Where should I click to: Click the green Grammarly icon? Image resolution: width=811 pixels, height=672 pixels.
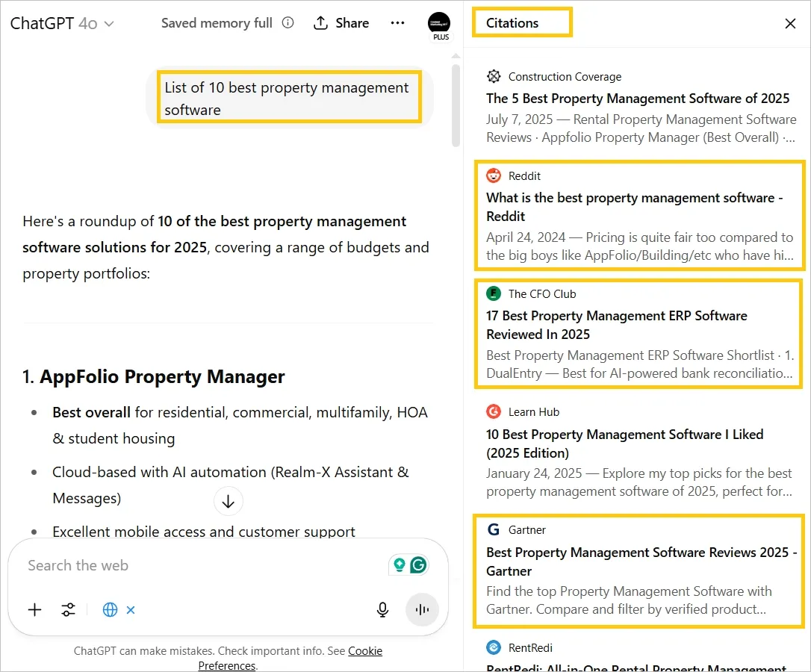tap(418, 565)
